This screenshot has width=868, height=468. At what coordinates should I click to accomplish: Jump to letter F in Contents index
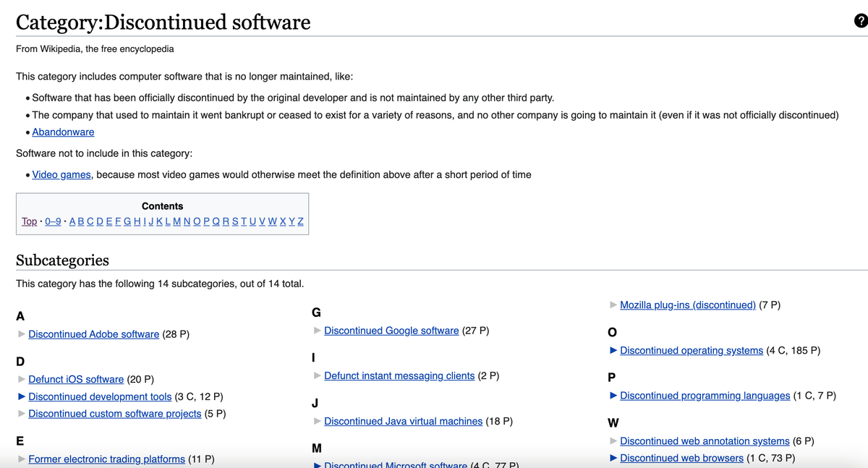pyautogui.click(x=117, y=221)
